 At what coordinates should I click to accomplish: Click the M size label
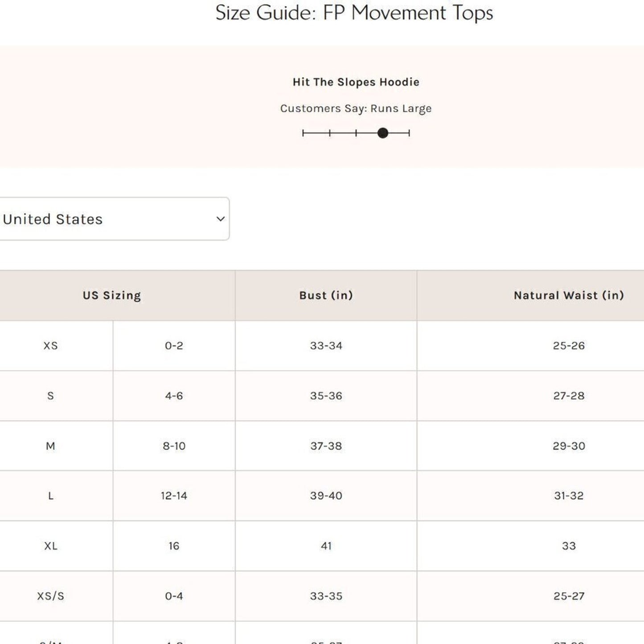[x=50, y=445]
